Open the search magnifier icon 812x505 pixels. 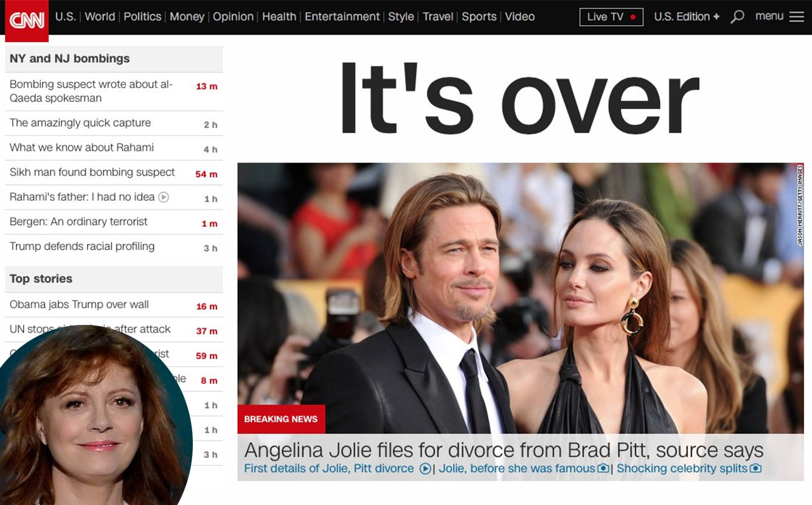[737, 17]
